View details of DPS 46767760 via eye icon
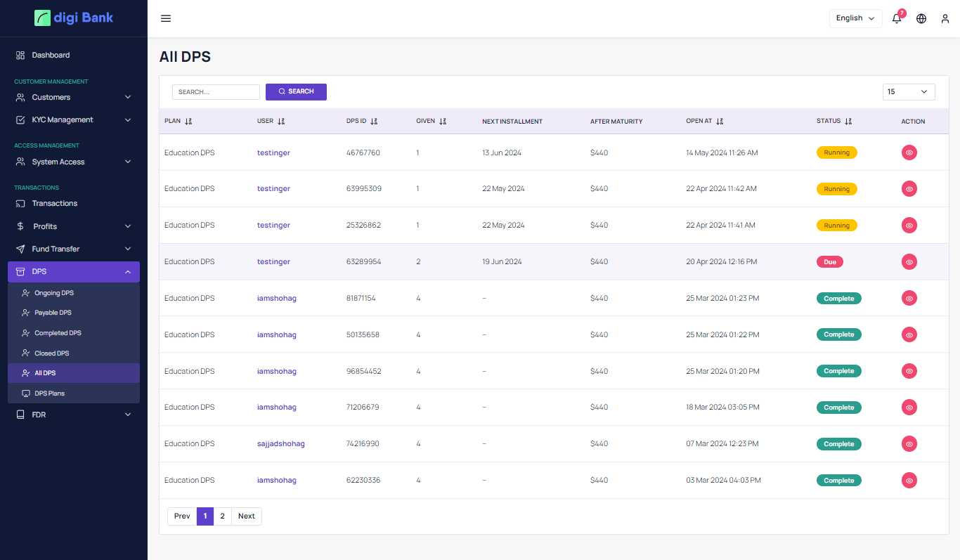Image resolution: width=960 pixels, height=560 pixels. 909,152
